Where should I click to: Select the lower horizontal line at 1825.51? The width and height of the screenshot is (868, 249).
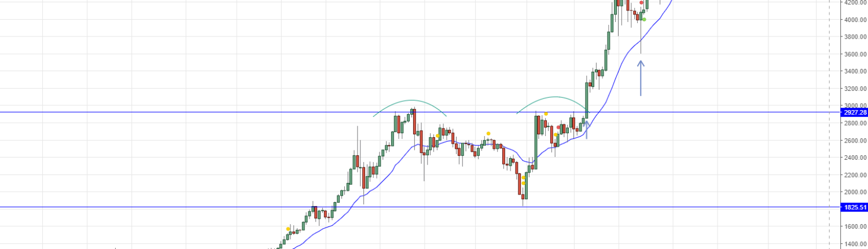(x=174, y=207)
